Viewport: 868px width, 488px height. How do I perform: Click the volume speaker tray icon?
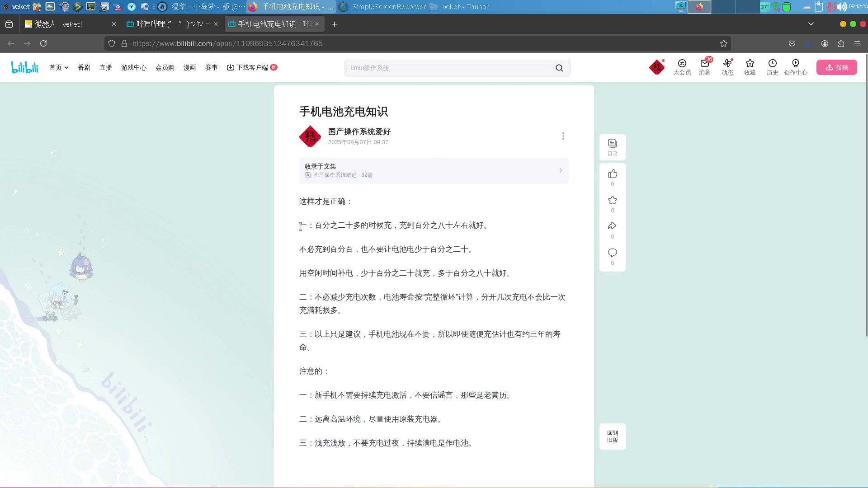pyautogui.click(x=841, y=6)
